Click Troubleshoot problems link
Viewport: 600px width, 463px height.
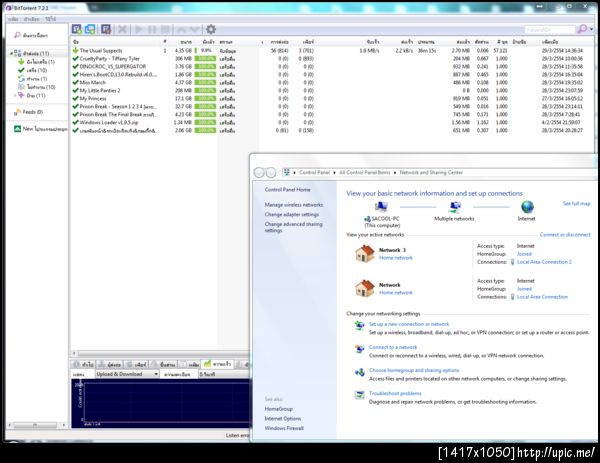click(x=395, y=393)
